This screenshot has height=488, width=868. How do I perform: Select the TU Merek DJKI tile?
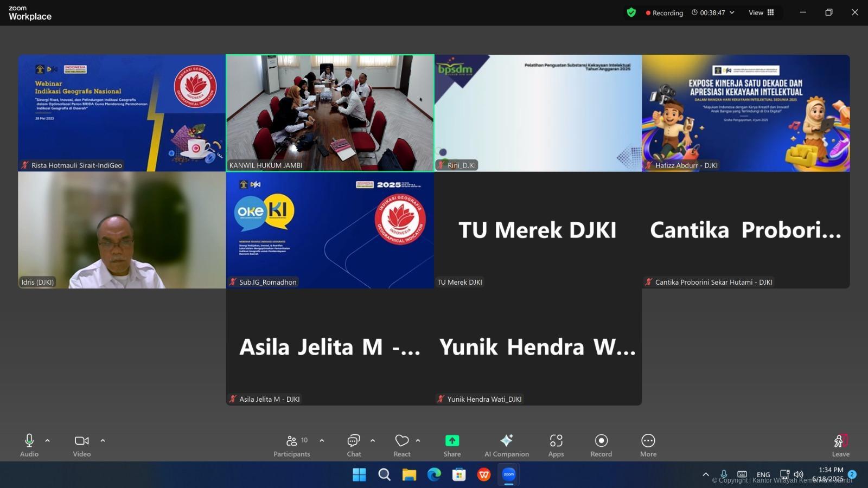click(538, 230)
